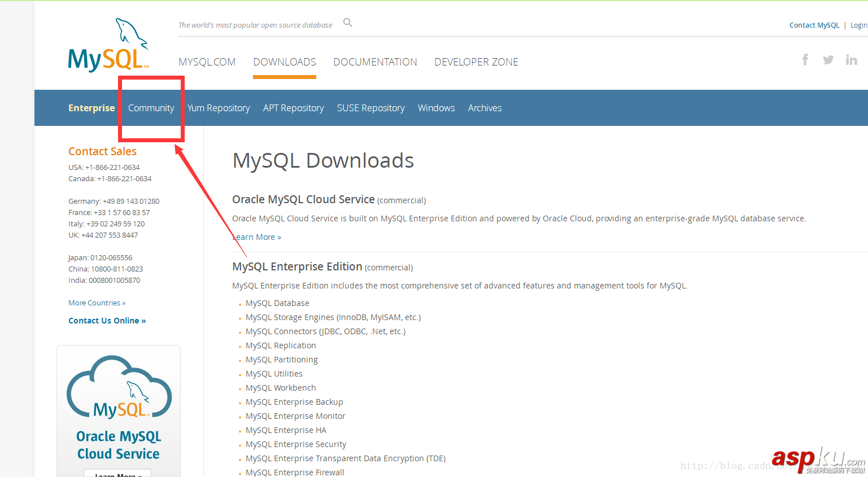
Task: Open the search magnifier icon
Action: pos(348,23)
